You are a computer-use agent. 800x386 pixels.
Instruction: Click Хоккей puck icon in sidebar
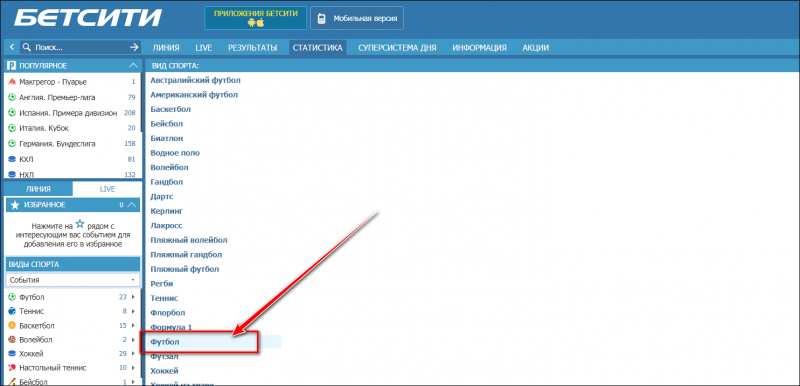12,353
